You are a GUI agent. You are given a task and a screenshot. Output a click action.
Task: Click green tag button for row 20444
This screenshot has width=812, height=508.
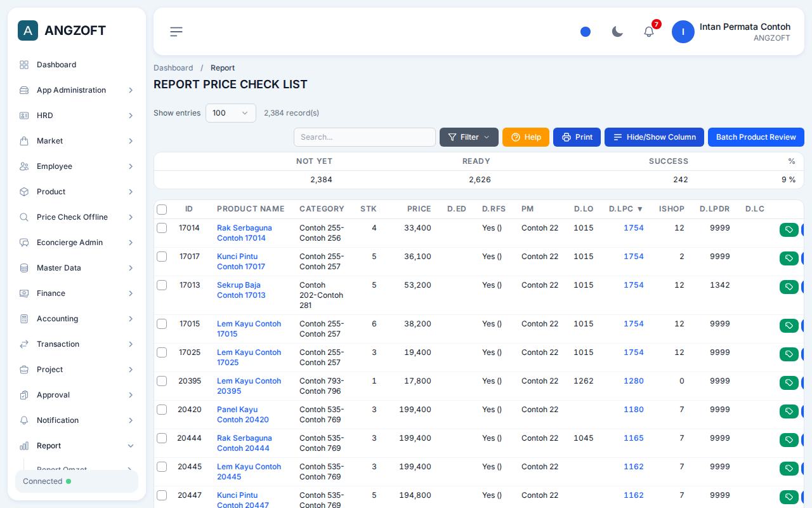[789, 440]
